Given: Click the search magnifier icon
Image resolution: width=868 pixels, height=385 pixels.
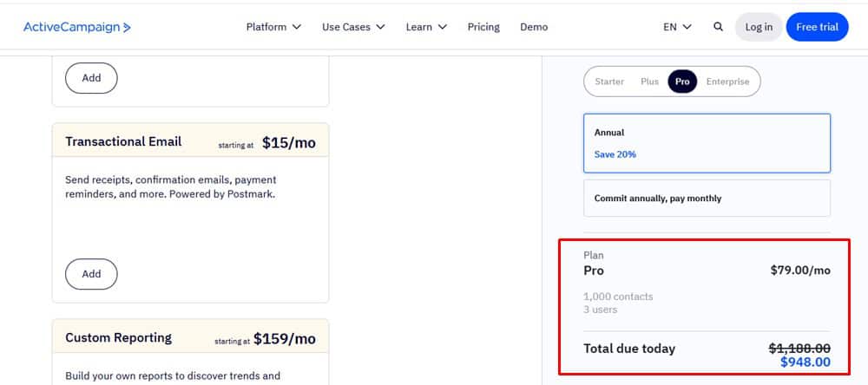Looking at the screenshot, I should pos(718,27).
